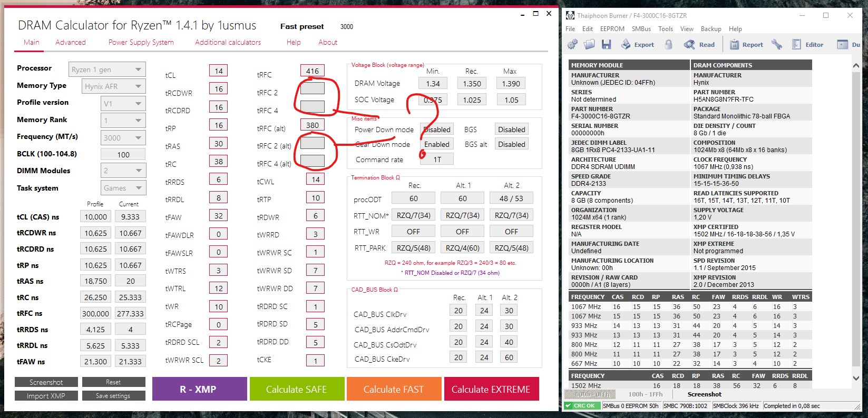Click the Power Down mode Disabled field
Screen dimensions: 868x418
tap(437, 130)
